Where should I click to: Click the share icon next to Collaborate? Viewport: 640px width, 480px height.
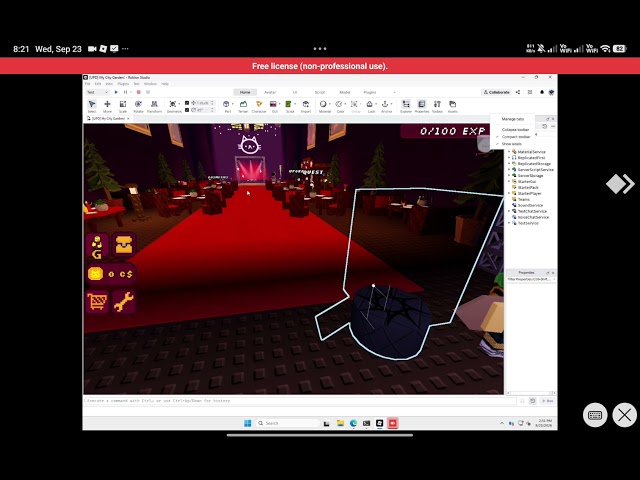(518, 92)
